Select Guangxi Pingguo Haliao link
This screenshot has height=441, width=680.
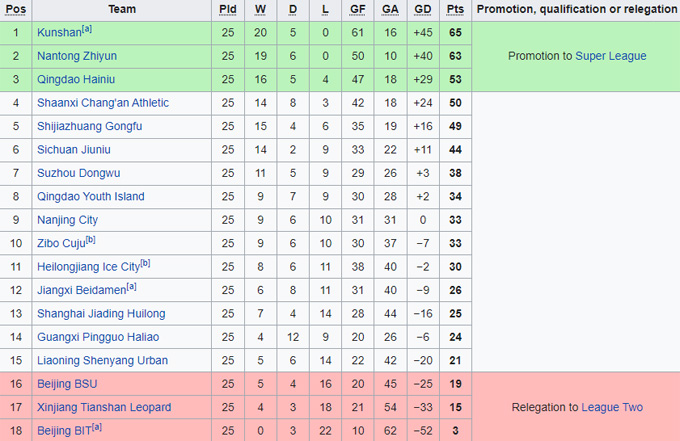(98, 337)
